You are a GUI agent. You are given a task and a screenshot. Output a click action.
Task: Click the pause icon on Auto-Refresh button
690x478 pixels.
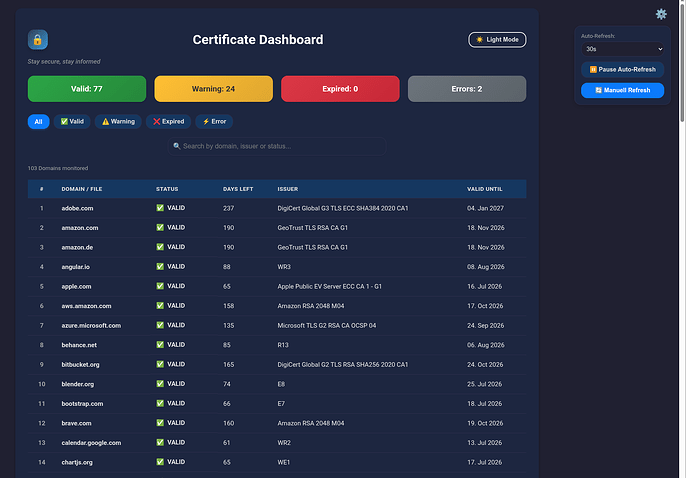click(x=593, y=70)
